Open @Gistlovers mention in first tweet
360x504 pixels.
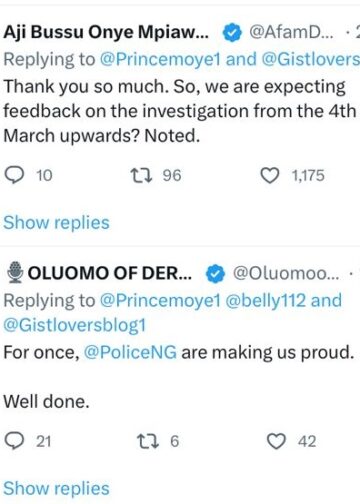[x=311, y=60]
